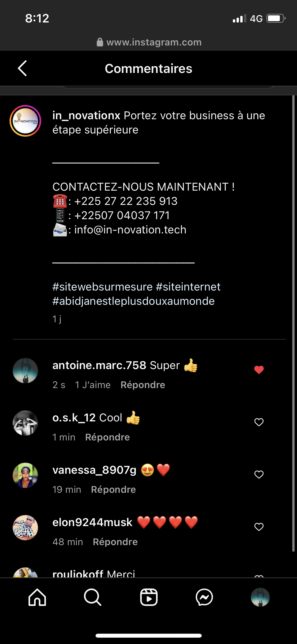Open elon9244musk's profile picture
Image resolution: width=297 pixels, height=644 pixels.
(x=25, y=527)
